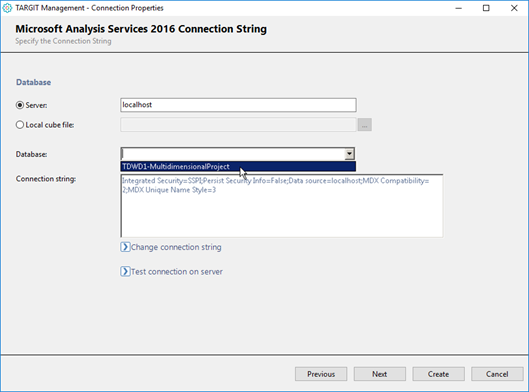Screen dimensions: 529x392
Task: Select the Server radio button
Action: [x=20, y=105]
